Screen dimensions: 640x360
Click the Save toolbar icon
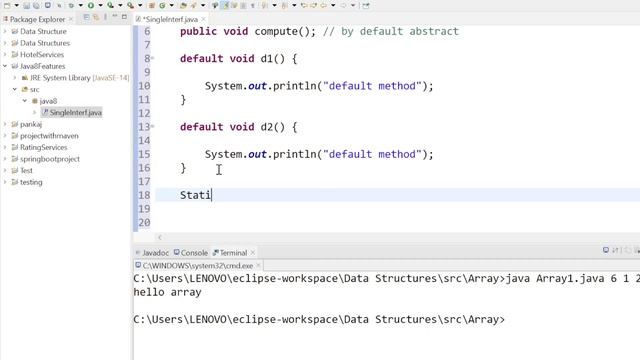click(26, 5)
